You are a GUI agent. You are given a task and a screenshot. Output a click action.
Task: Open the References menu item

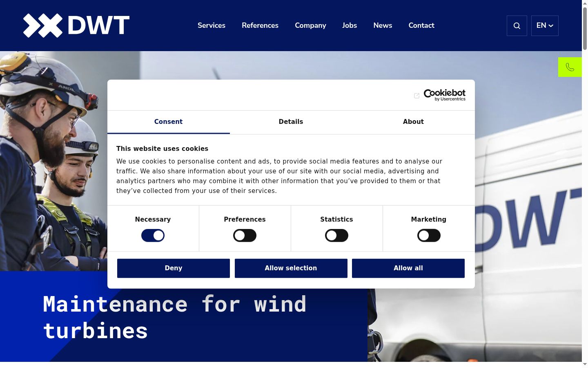point(260,25)
